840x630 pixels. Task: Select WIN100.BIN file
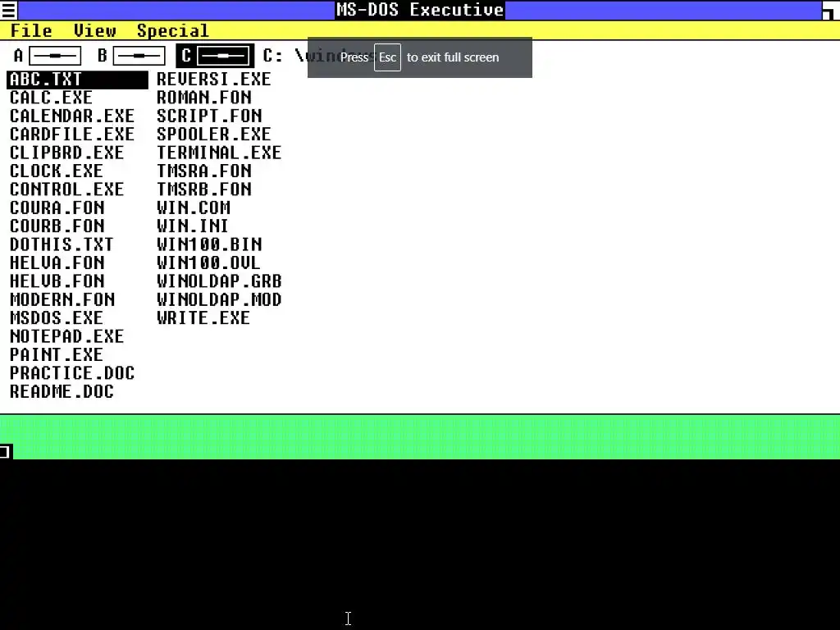(x=209, y=244)
